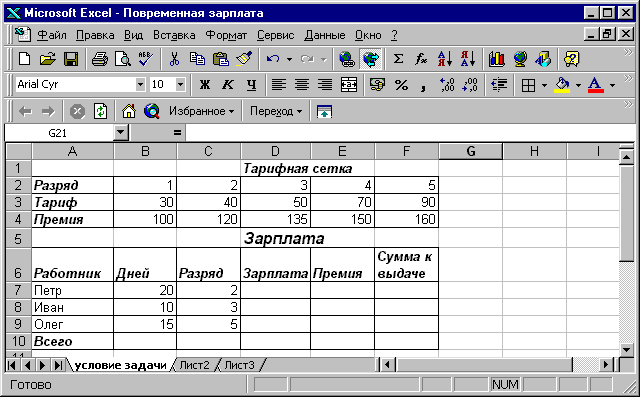
Task: Center text in cell
Action: point(302,85)
